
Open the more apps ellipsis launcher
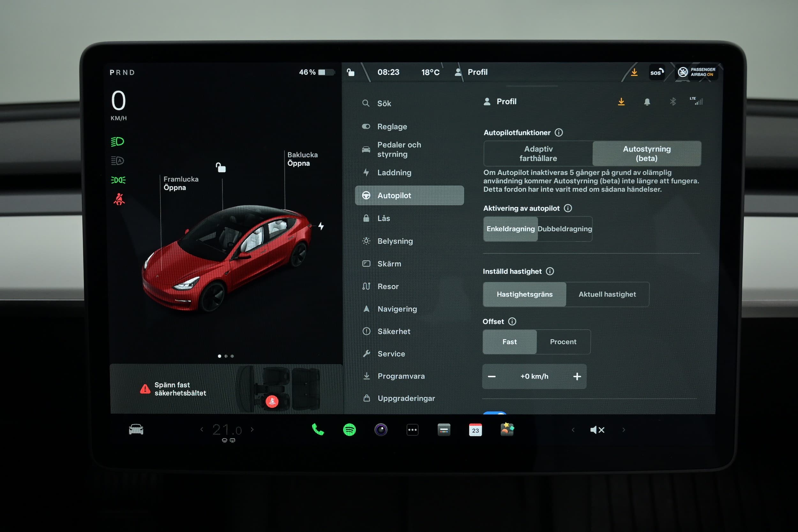point(412,430)
